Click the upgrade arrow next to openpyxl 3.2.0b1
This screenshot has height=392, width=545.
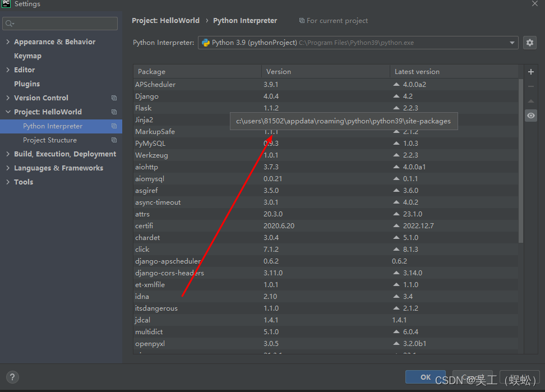click(396, 344)
